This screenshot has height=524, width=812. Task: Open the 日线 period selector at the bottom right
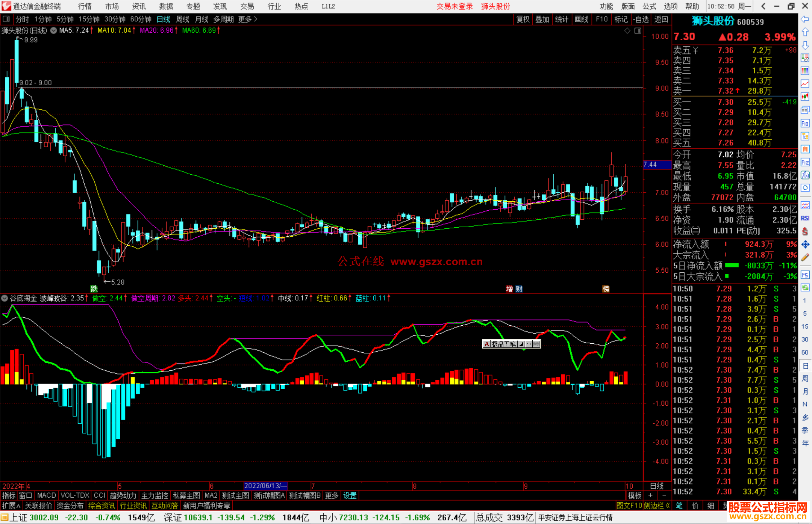(657, 486)
